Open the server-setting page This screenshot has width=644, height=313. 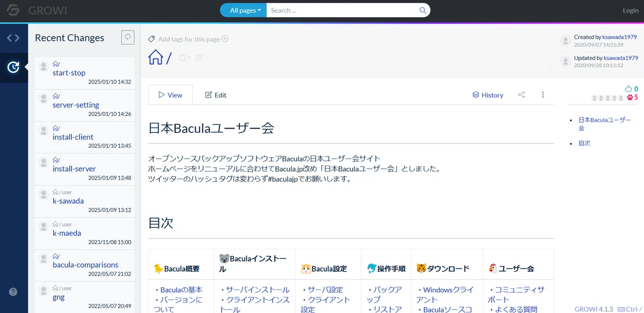76,105
